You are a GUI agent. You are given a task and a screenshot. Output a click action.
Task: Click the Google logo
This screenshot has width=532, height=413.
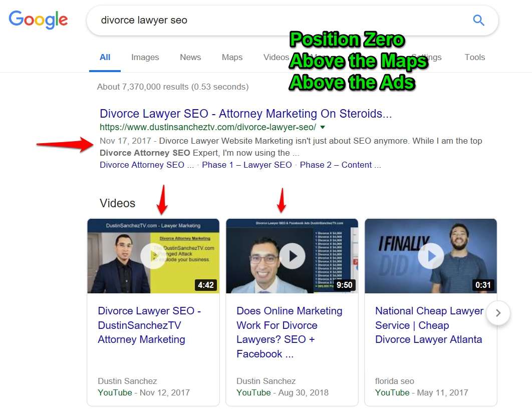click(38, 20)
